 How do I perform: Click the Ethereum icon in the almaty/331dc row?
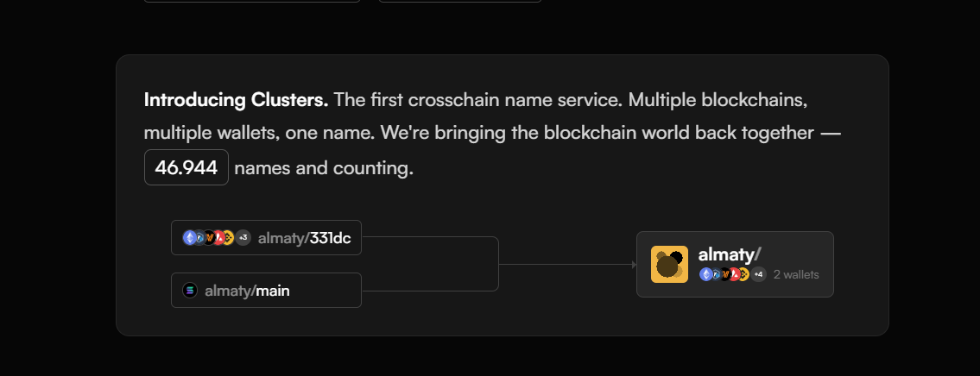click(189, 237)
